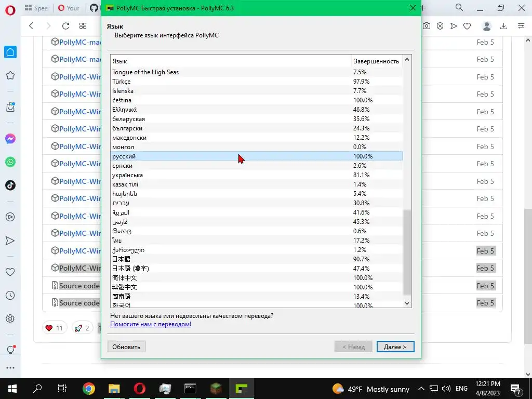Screen dimensions: 532x399
Task: Open volume control in system tray
Action: (446, 389)
